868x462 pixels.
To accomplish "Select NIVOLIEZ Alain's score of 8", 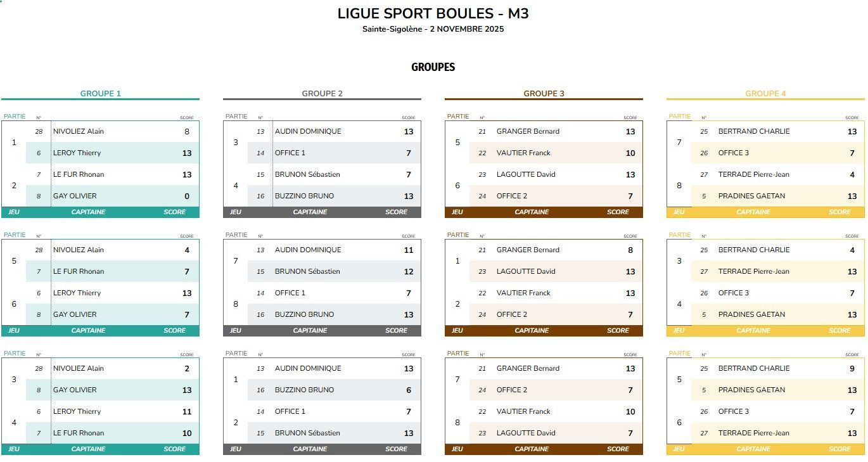I will click(x=187, y=132).
